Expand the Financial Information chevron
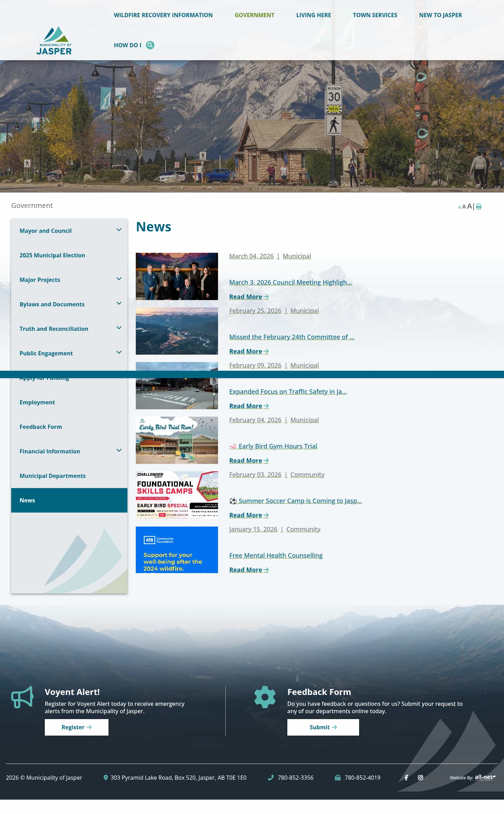 point(119,450)
